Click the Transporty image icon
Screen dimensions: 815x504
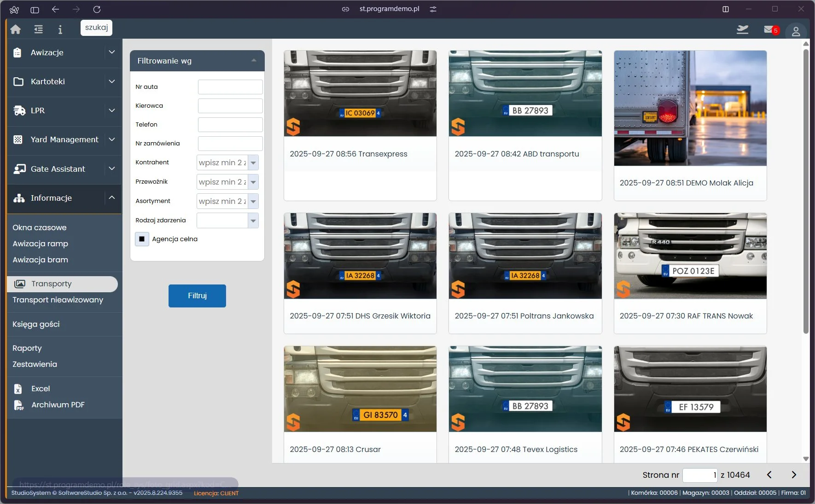[x=20, y=284]
